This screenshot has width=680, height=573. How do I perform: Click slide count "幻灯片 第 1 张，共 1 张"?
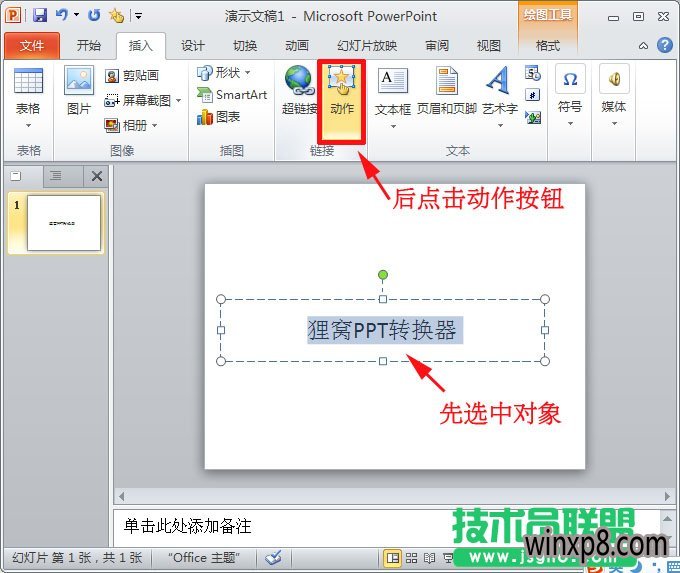click(x=77, y=557)
